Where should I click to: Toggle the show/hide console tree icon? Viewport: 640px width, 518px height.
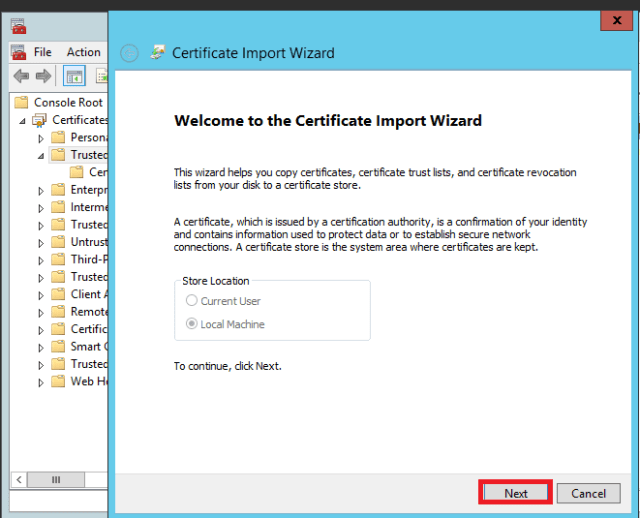(74, 76)
